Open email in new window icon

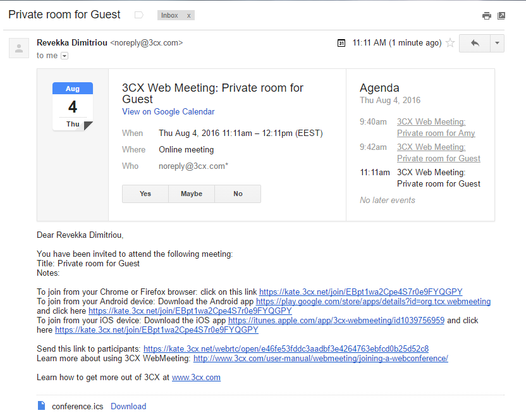coord(501,16)
